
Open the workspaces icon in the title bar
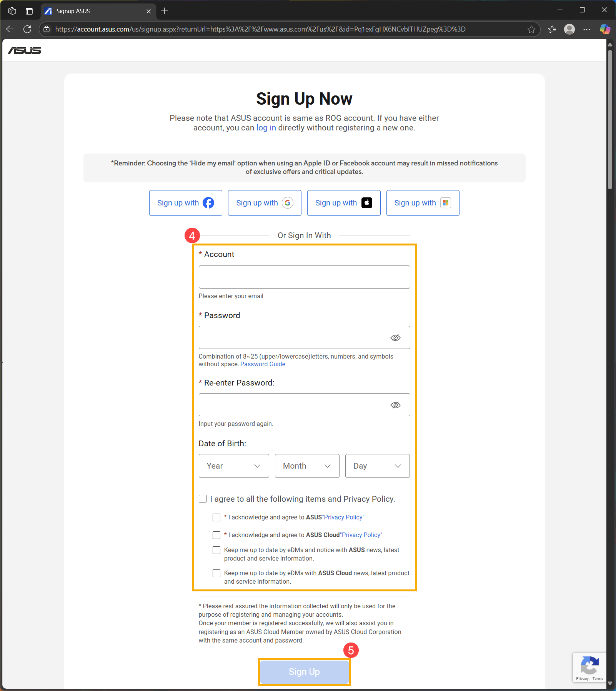coord(12,11)
